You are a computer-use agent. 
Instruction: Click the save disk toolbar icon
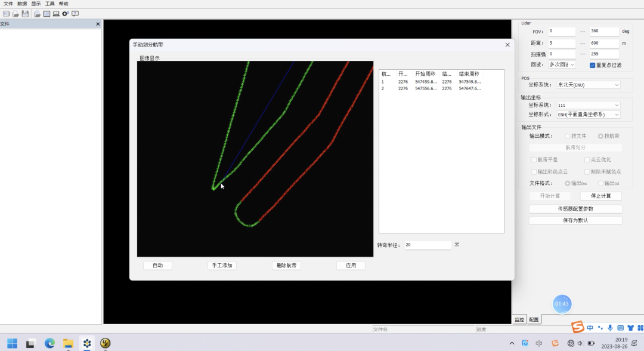(x=25, y=14)
